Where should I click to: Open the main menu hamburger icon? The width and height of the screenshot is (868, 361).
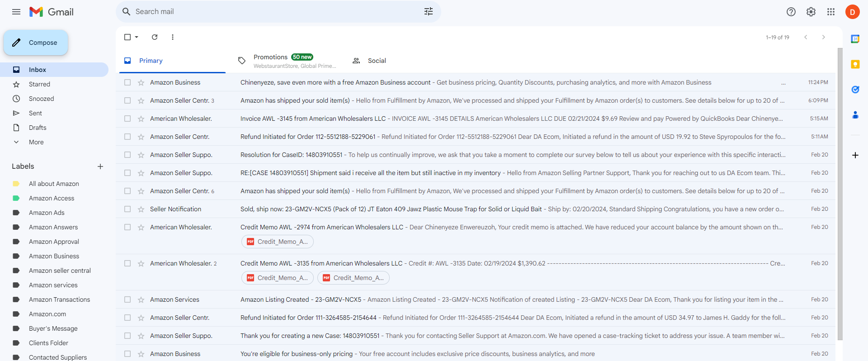coord(16,12)
